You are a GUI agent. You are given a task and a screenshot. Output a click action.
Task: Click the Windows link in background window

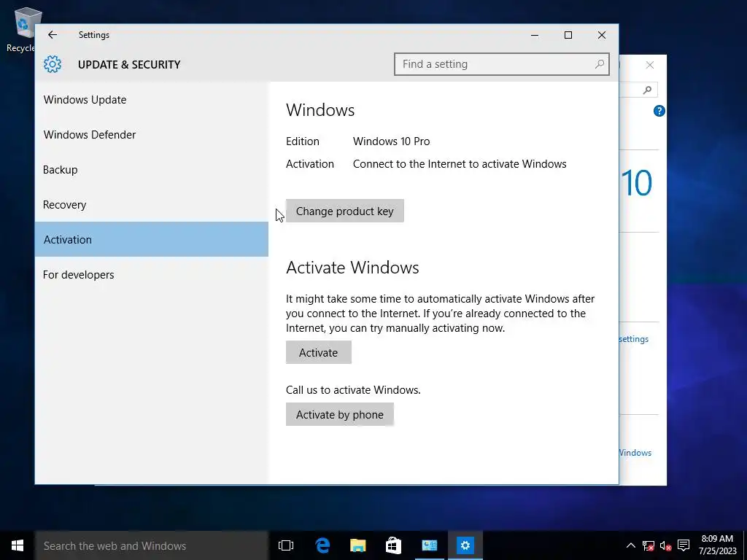635,453
